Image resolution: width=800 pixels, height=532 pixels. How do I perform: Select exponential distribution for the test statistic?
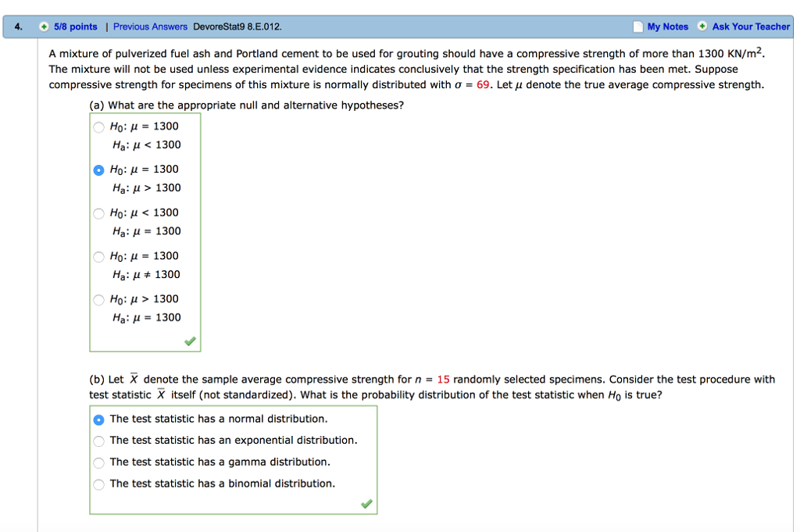98,441
